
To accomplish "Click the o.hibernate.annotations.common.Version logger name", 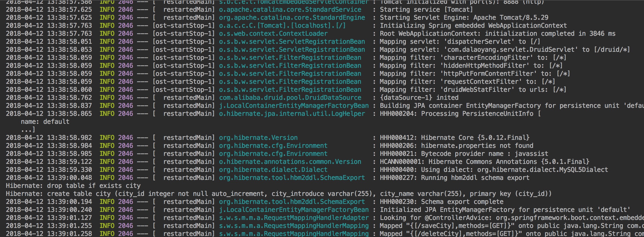I will [x=290, y=162].
